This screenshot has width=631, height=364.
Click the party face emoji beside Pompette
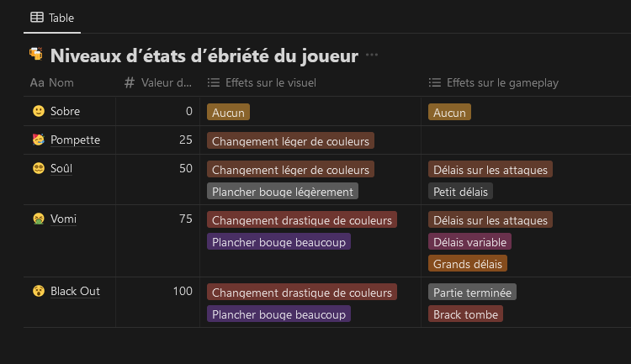(39, 140)
